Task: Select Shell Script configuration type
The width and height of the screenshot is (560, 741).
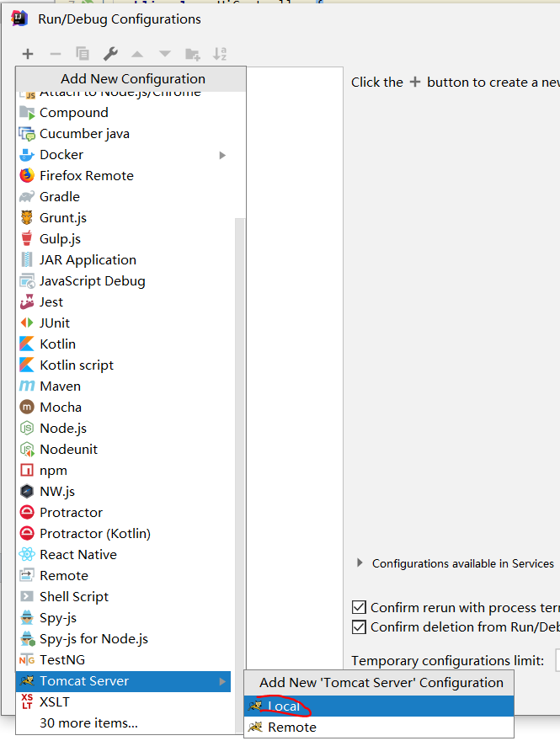Action: (x=74, y=597)
